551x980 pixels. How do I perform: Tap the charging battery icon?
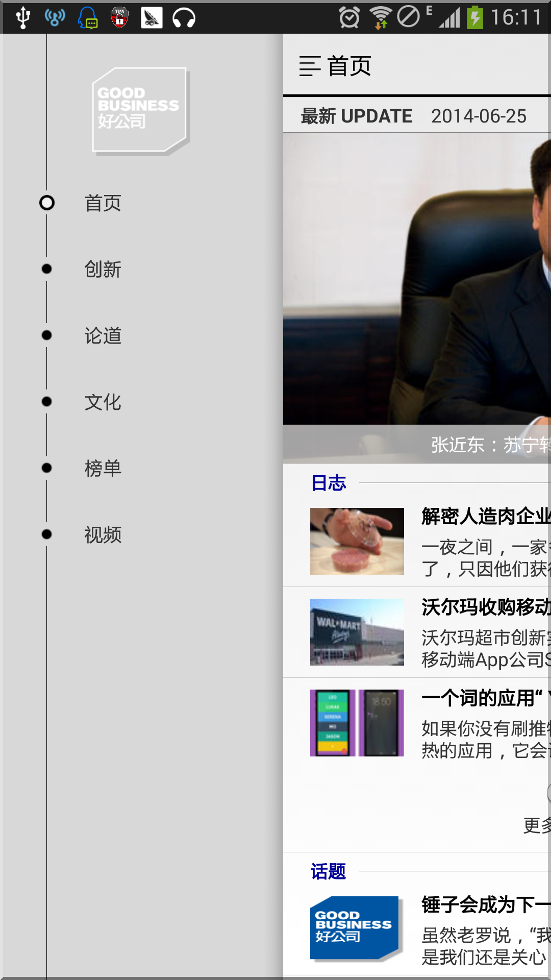coord(475,17)
